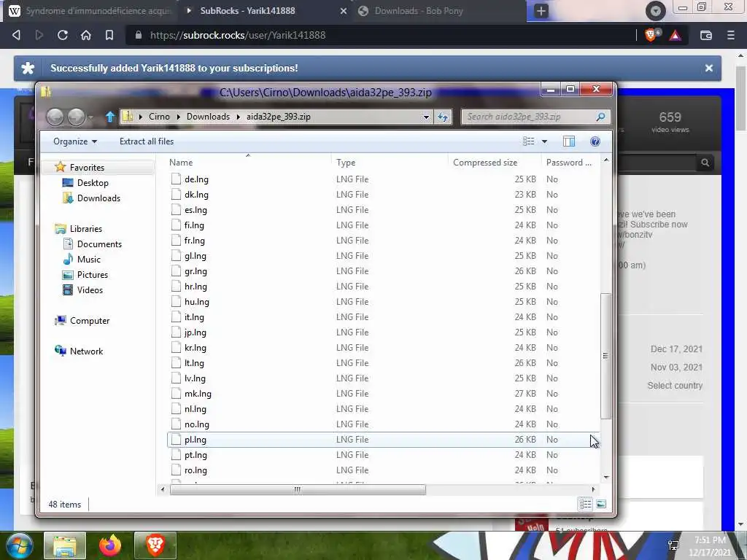Open the browser home page
The image size is (747, 560).
(x=86, y=35)
